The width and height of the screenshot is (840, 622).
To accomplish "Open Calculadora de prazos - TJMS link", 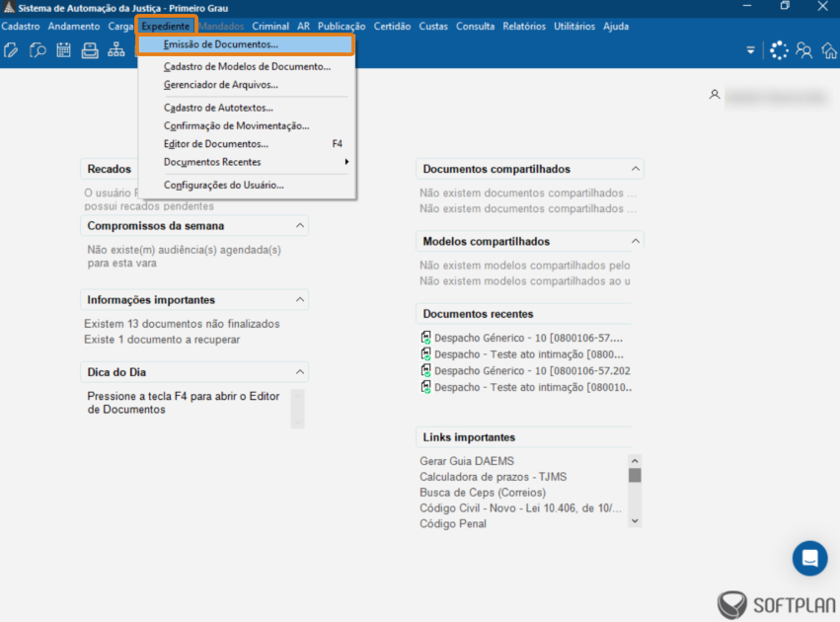I will click(x=493, y=476).
